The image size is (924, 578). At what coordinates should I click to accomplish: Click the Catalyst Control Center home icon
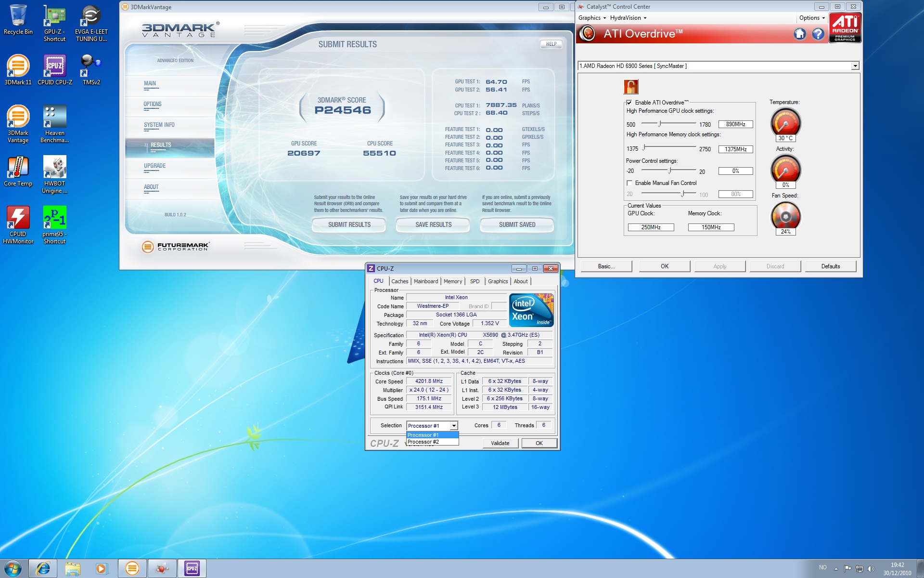800,34
